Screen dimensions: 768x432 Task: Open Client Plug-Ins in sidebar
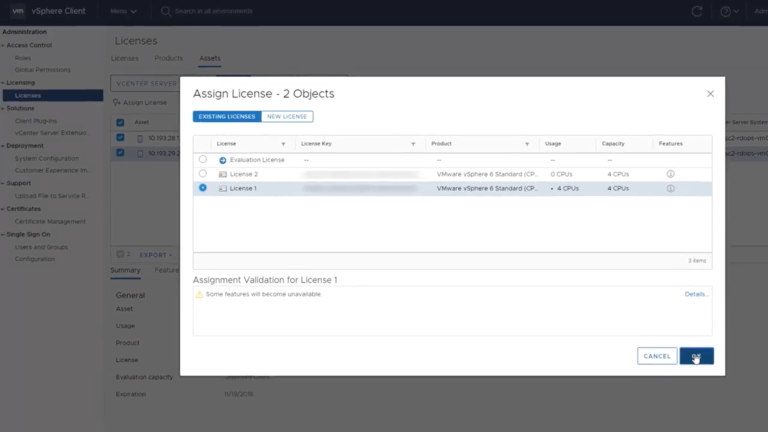tap(36, 121)
